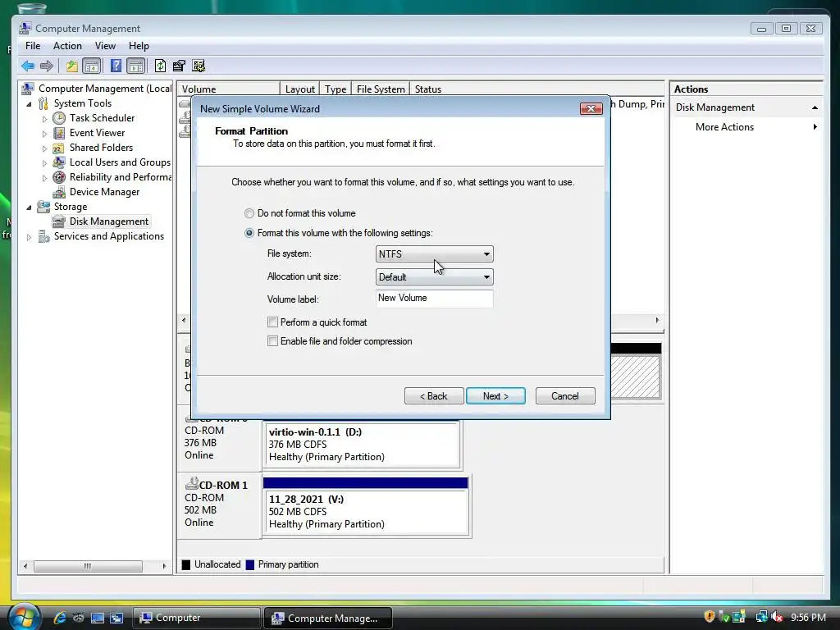
Task: Click the Refresh toolbar icon
Action: click(160, 66)
